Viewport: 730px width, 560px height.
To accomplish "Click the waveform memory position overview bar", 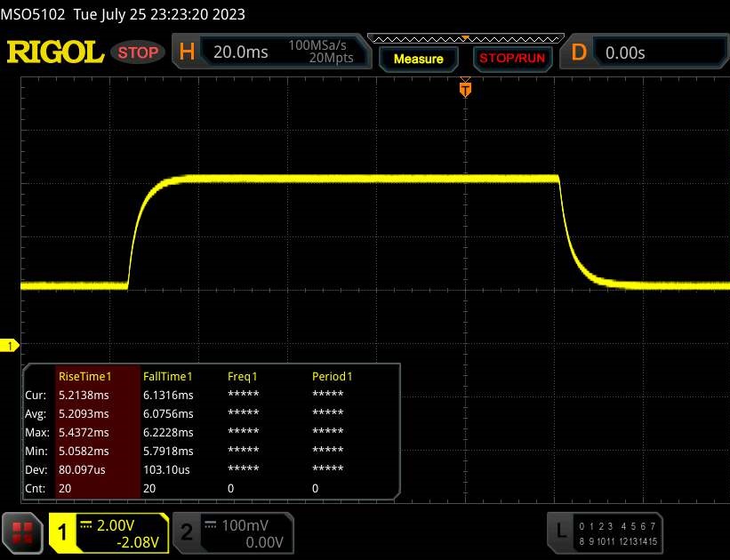I will (x=465, y=39).
